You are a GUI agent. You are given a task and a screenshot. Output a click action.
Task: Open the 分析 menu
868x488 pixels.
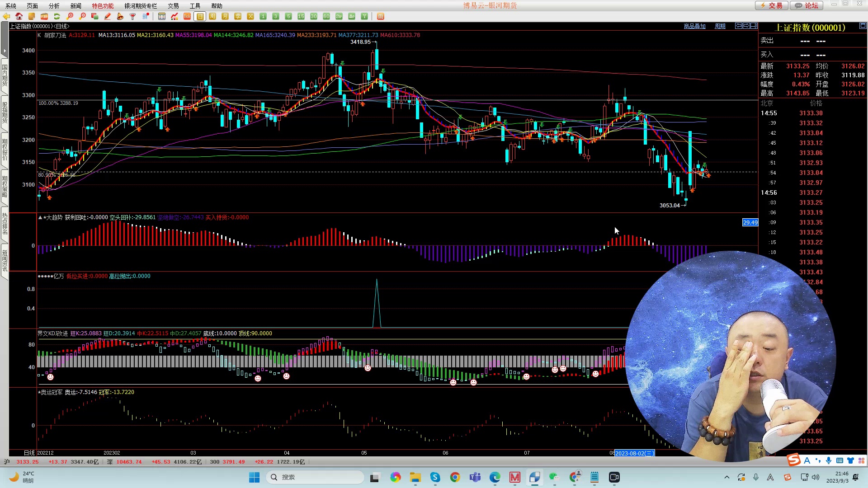coord(54,6)
